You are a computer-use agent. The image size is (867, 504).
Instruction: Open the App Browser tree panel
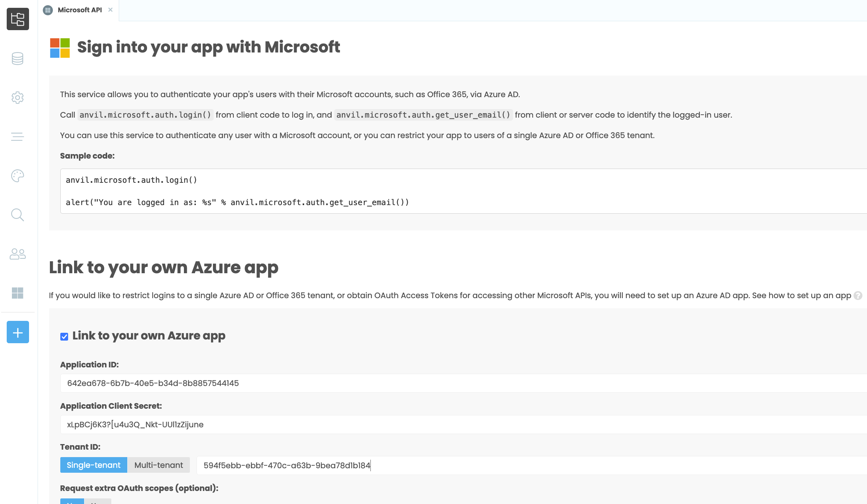click(17, 19)
